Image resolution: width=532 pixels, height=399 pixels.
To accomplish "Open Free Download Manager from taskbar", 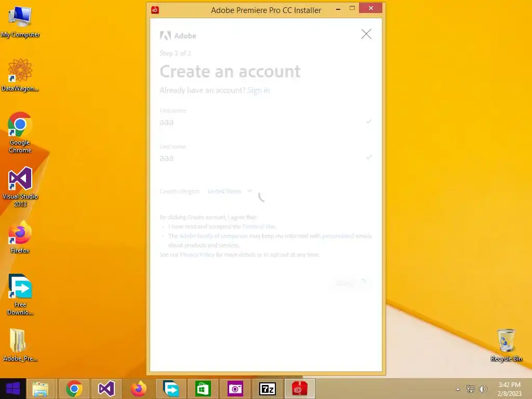I will (170, 389).
